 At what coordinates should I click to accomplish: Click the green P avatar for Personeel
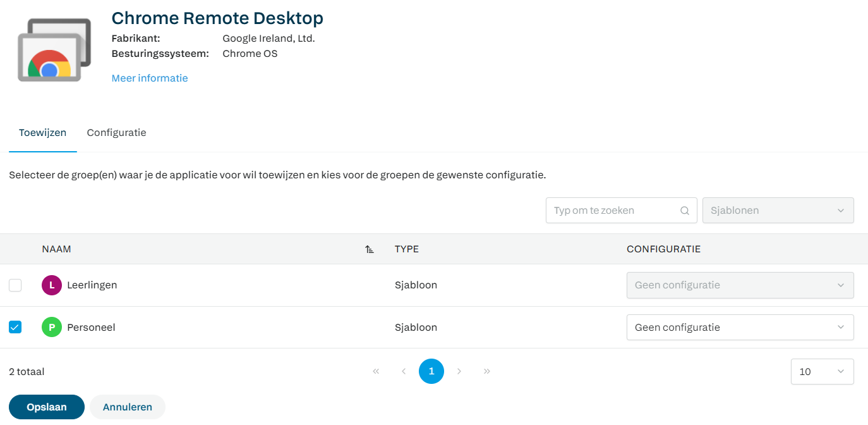(52, 328)
